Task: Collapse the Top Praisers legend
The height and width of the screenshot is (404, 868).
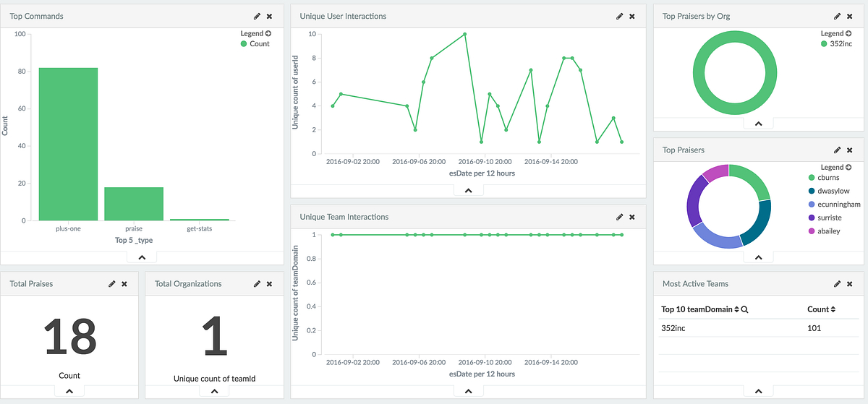Action: (x=835, y=167)
